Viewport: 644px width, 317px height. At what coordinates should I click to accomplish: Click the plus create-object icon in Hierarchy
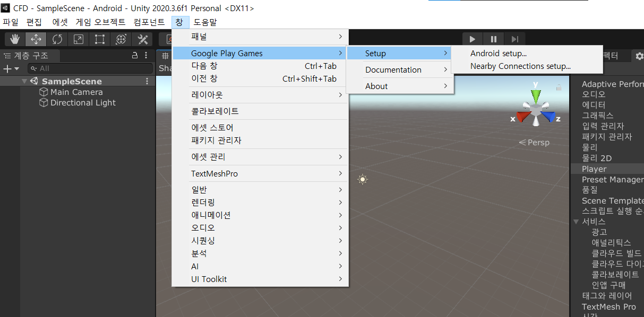(7, 68)
